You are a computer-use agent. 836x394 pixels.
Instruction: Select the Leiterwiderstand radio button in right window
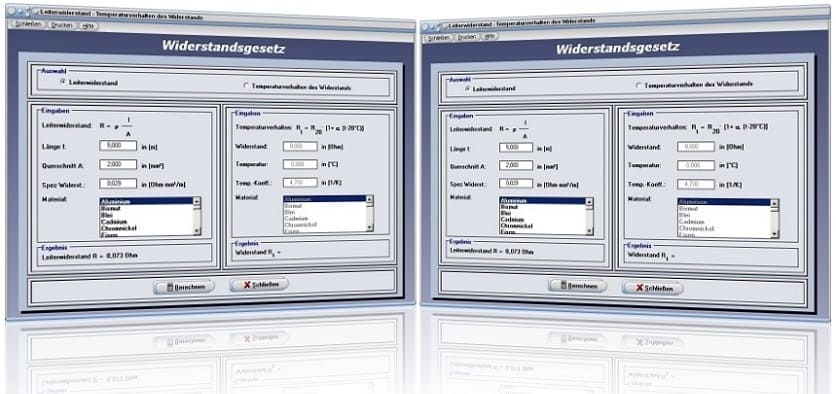pyautogui.click(x=467, y=89)
